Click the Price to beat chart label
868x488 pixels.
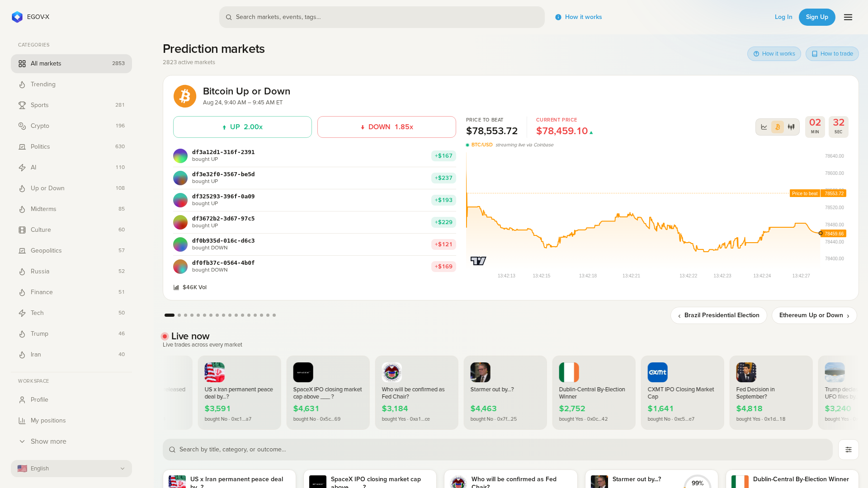click(x=805, y=193)
